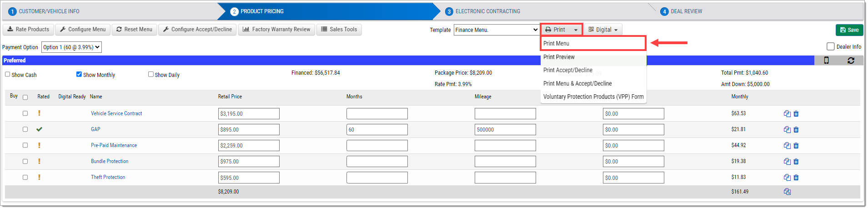Click GAP Mileage field showing 500000
This screenshot has height=209, width=868.
point(505,130)
